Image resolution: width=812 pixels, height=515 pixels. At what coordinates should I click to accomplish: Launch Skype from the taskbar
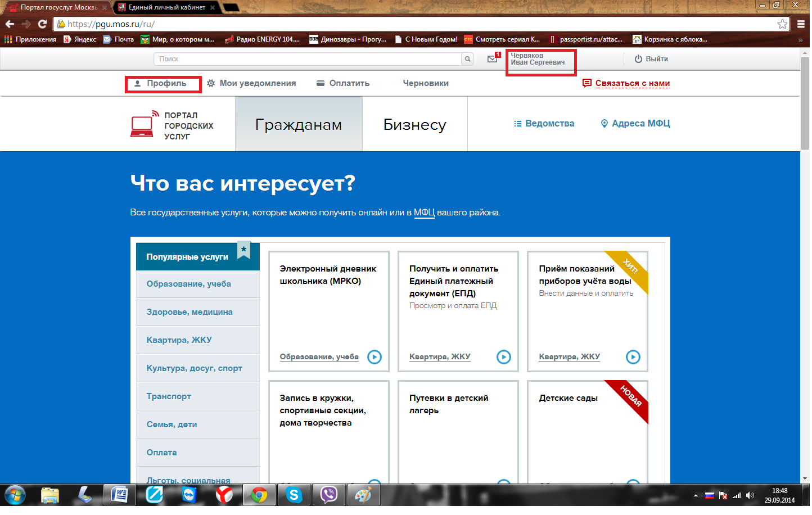(294, 495)
